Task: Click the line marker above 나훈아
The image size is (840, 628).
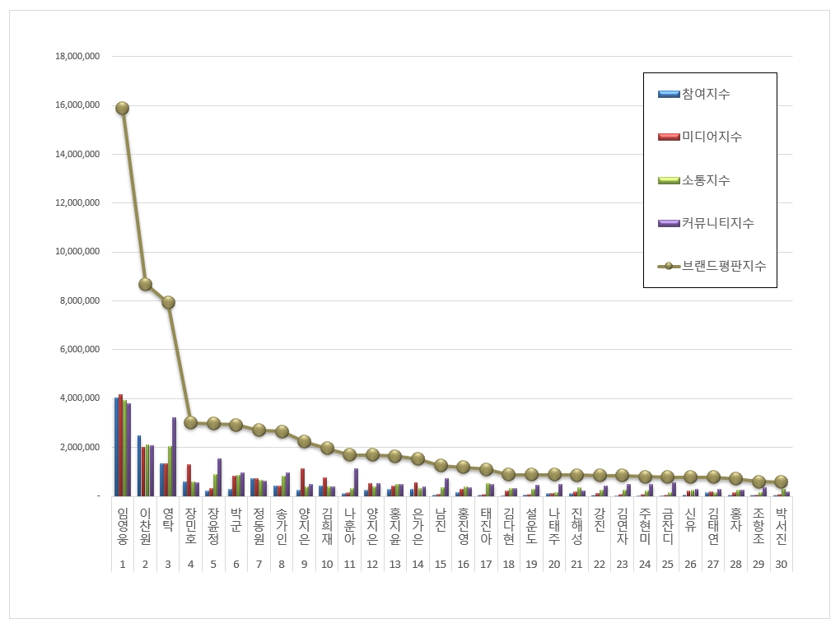Action: pyautogui.click(x=349, y=454)
